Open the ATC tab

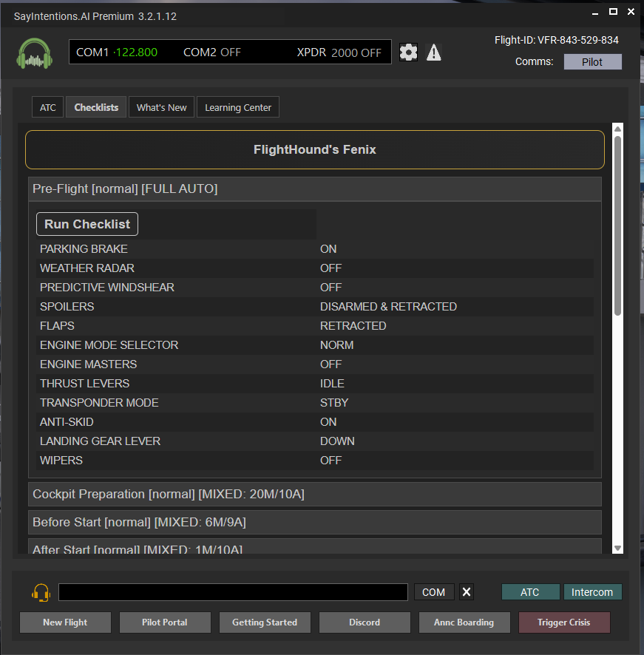tap(47, 107)
